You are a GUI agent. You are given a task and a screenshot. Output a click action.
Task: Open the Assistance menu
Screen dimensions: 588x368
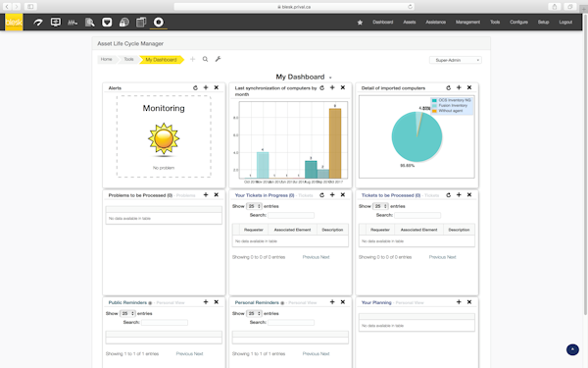[x=436, y=23]
